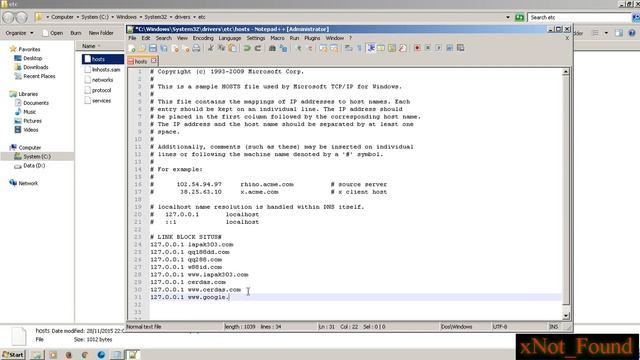This screenshot has width=640, height=360.
Task: Select Data (D:) drive in navigation pane
Action: (30, 166)
